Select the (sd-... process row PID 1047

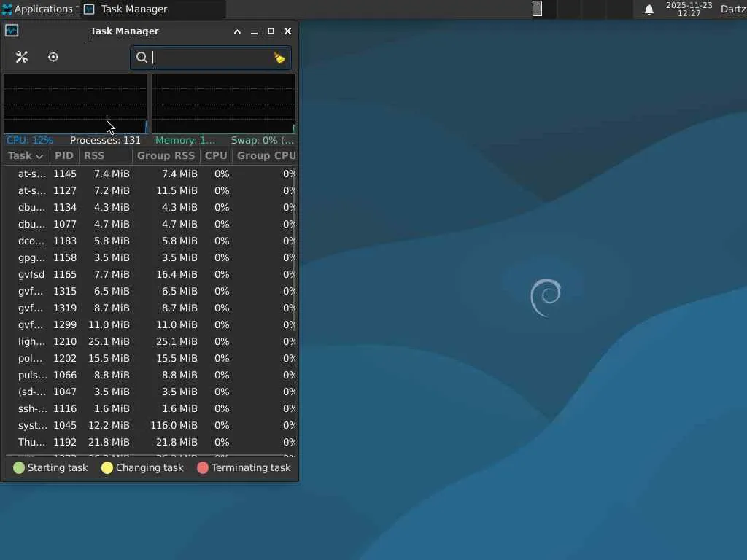(150, 392)
